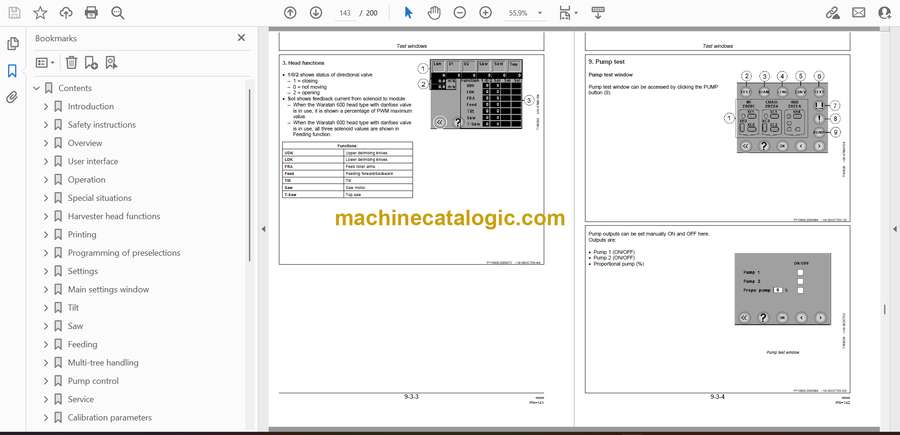Close the Bookmarks panel
Screen dimensions: 900x435
point(241,38)
